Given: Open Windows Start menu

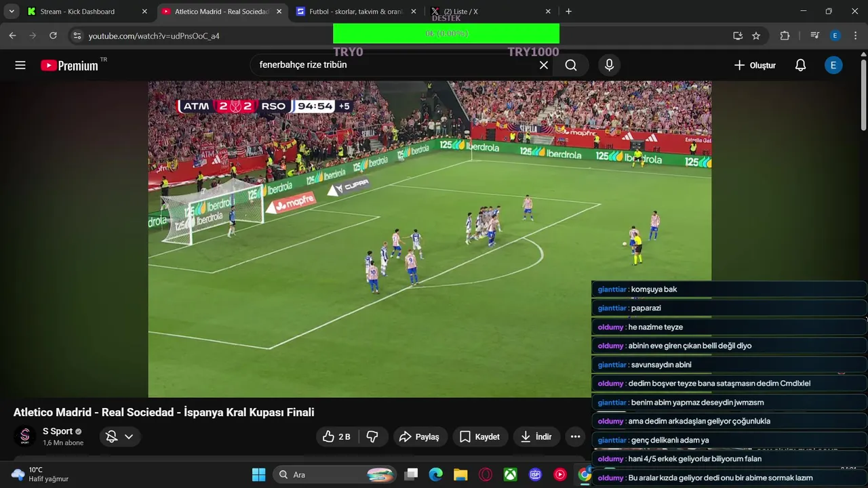Looking at the screenshot, I should [259, 474].
